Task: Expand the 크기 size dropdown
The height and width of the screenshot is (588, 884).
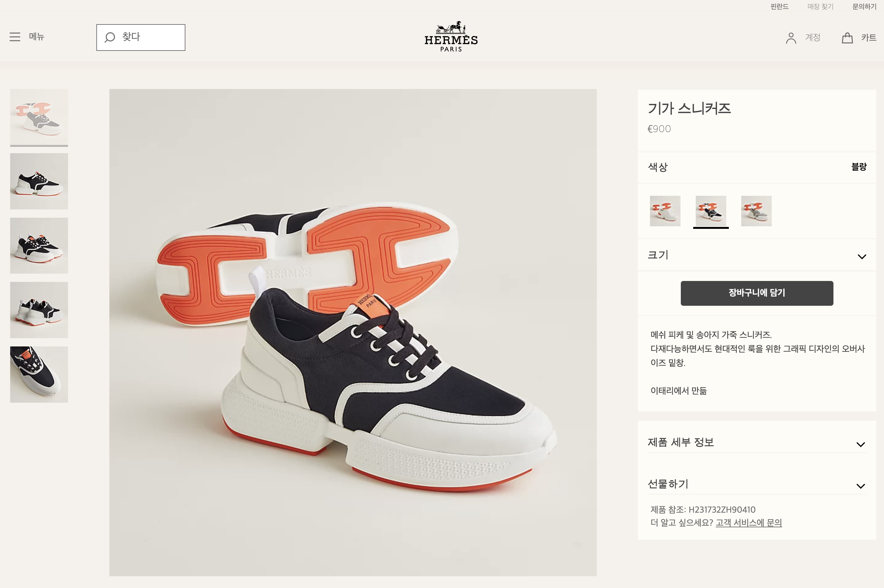Action: click(757, 255)
